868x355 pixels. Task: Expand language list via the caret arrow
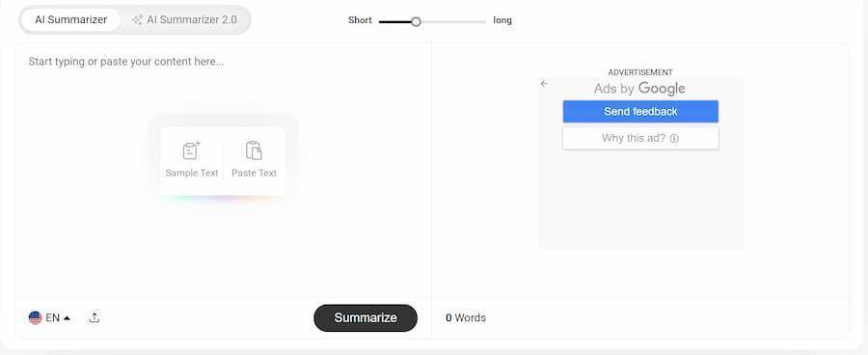tap(67, 318)
